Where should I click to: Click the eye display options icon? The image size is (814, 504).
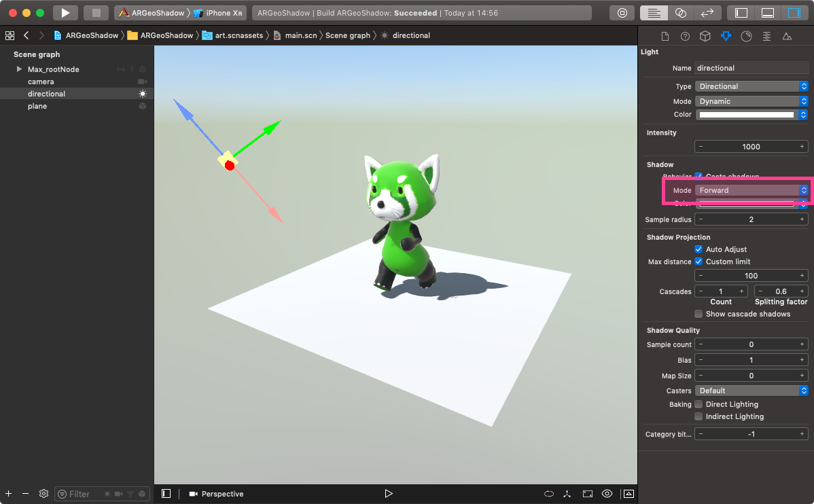[x=607, y=494]
